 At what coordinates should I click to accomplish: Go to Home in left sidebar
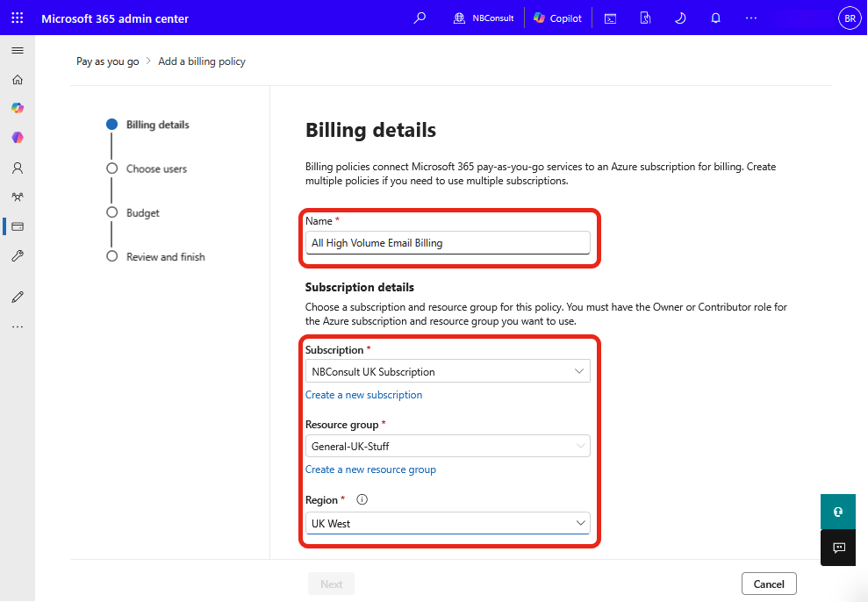tap(18, 80)
